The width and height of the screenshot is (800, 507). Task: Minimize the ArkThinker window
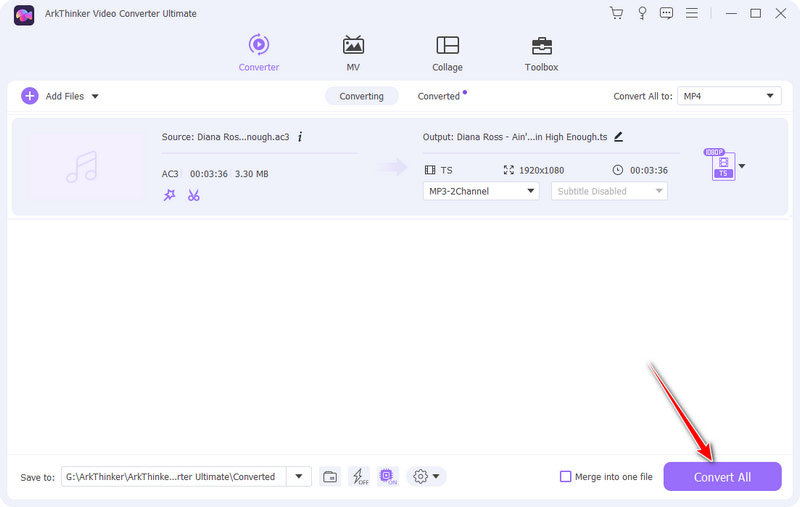click(731, 13)
